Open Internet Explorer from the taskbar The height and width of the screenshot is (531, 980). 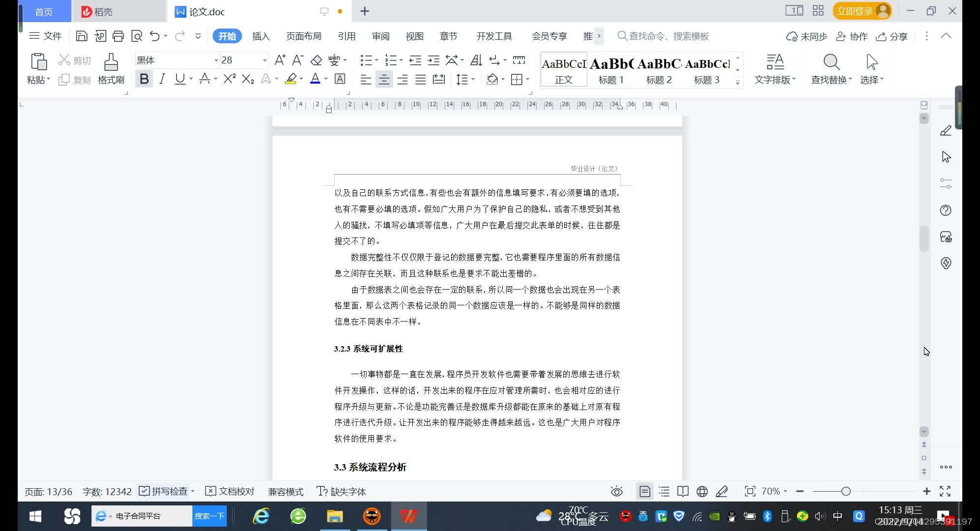[x=261, y=516]
